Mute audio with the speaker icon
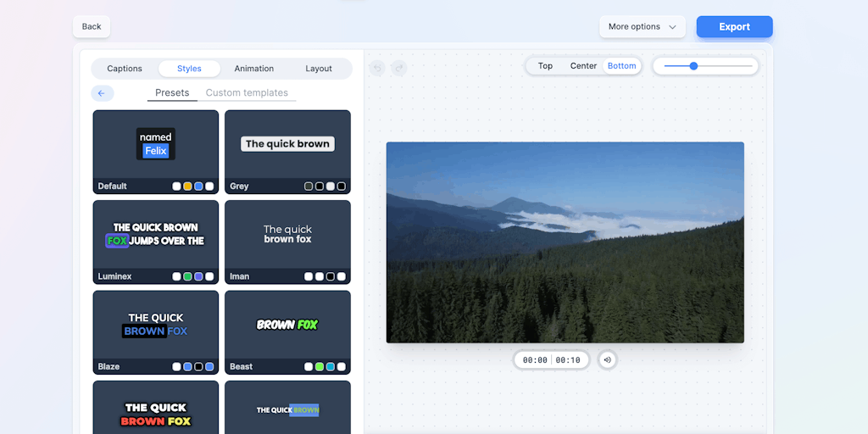Image resolution: width=868 pixels, height=434 pixels. coord(607,359)
